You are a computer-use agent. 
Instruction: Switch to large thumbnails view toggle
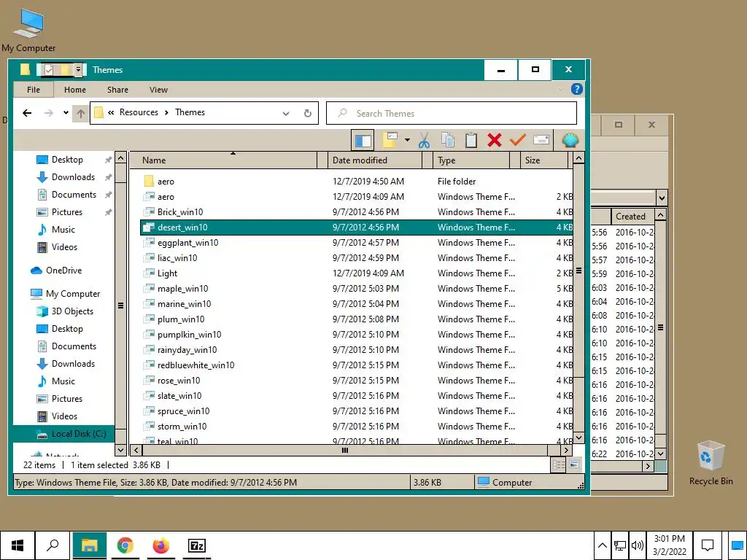pos(575,464)
